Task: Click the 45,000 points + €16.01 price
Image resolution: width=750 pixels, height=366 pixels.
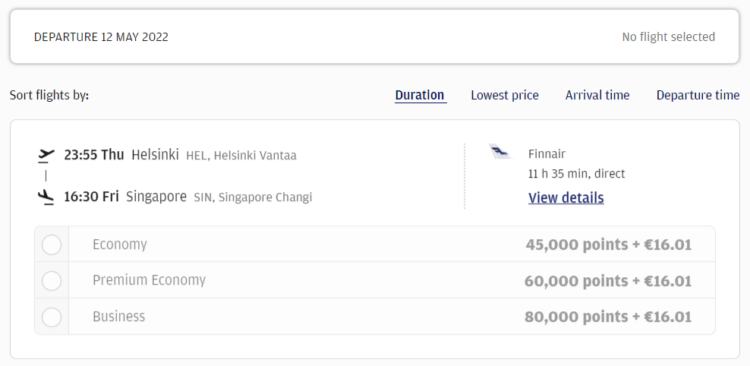Action: tap(608, 245)
